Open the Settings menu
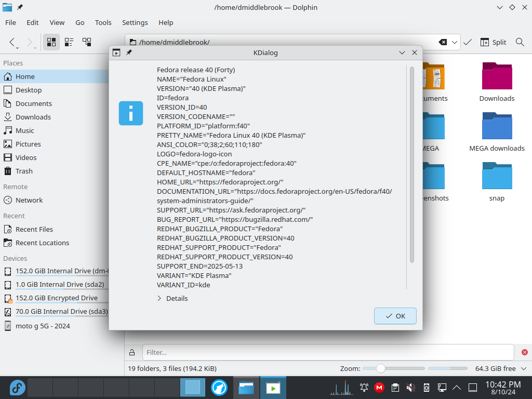 coord(135,22)
